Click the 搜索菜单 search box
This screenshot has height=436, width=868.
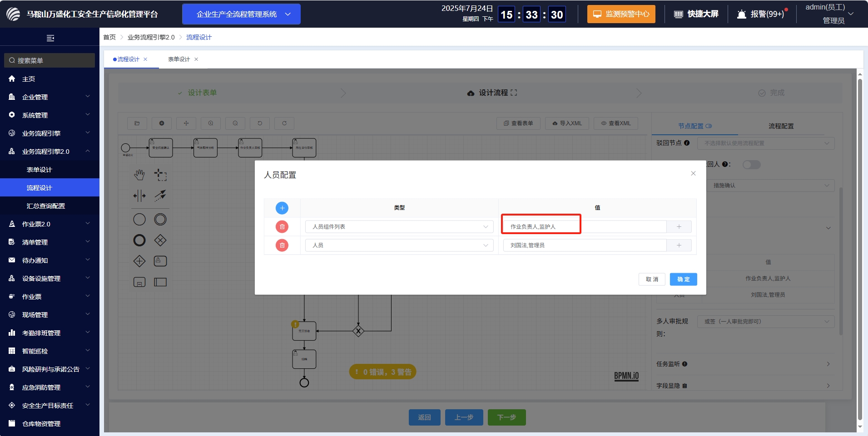click(50, 60)
